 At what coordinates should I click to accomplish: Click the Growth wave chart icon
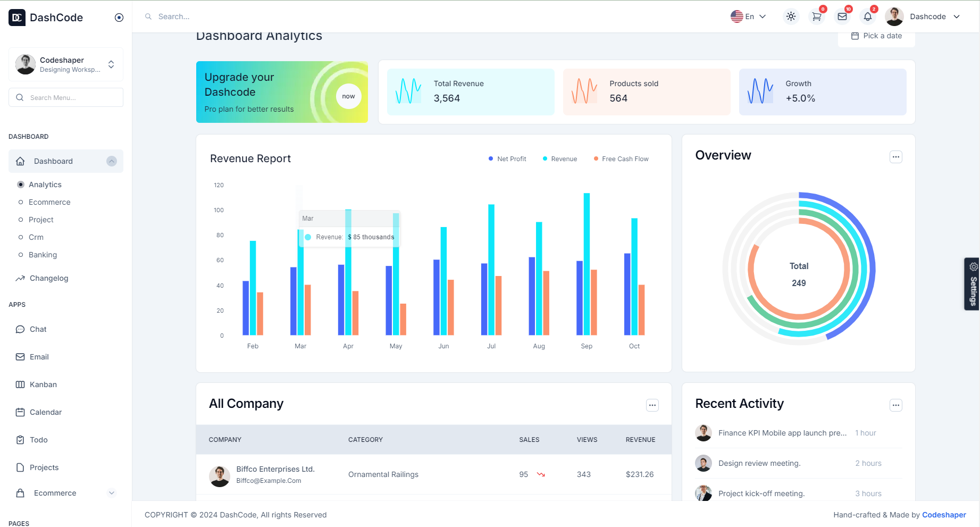[760, 91]
